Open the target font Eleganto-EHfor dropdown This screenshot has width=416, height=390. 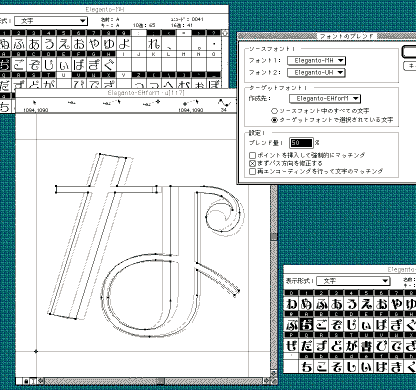pos(325,99)
